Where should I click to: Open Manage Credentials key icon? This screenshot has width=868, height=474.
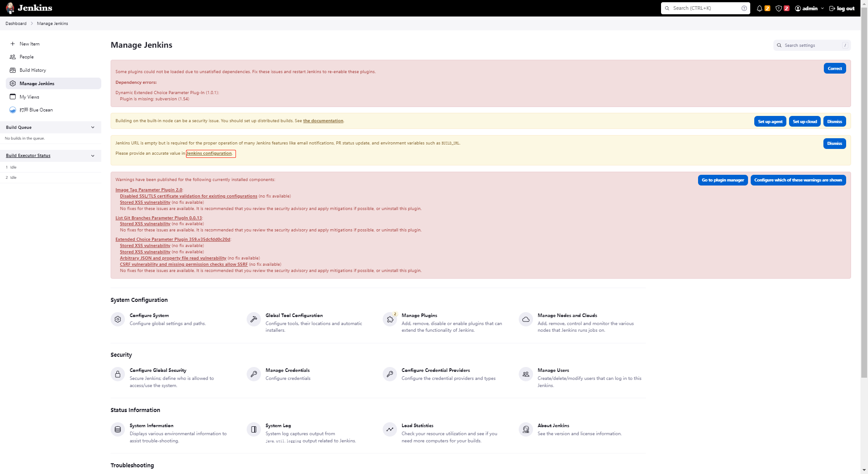254,374
